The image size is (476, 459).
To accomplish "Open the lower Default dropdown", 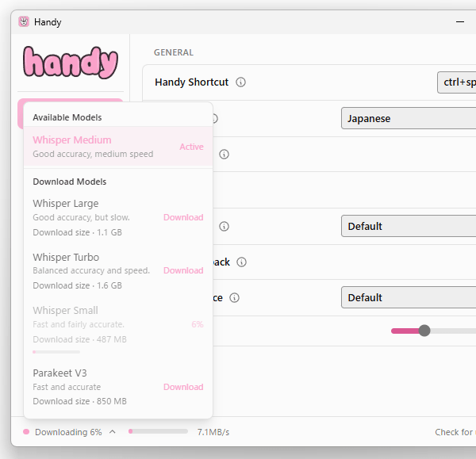I will coord(408,297).
